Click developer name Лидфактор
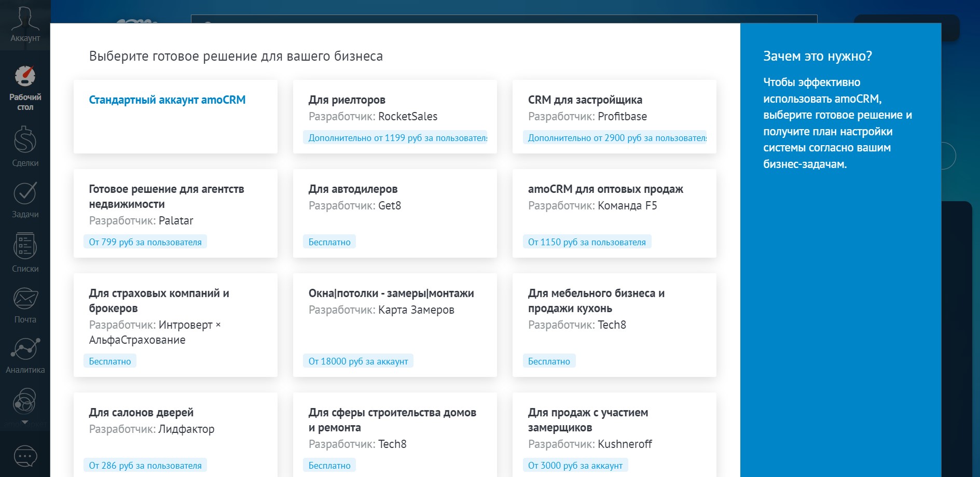 coord(186,429)
